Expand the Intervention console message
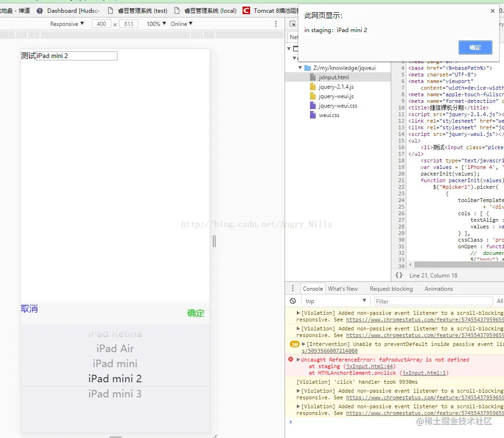 click(303, 344)
